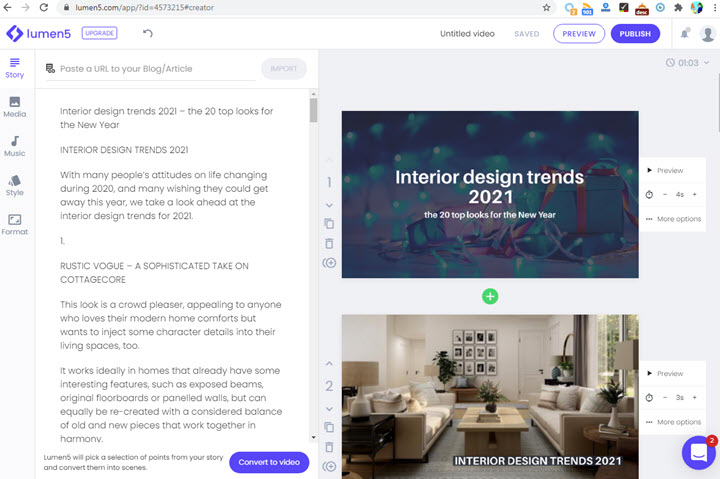720x479 pixels.
Task: Open the Music sidebar tab
Action: (x=15, y=147)
